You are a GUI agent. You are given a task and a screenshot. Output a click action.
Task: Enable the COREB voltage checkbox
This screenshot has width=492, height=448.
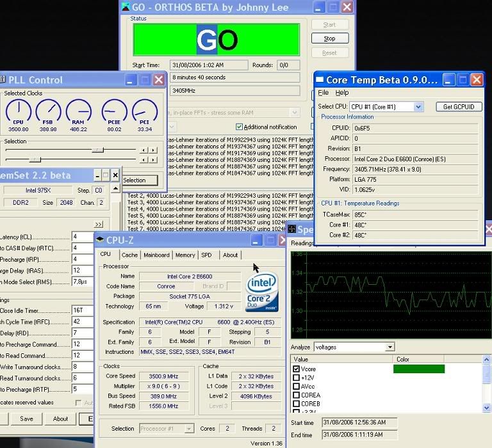pos(296,404)
